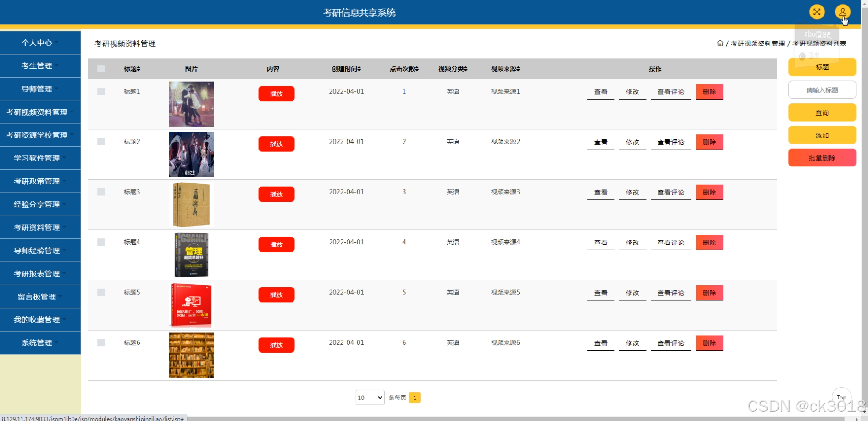Expand 个人中心 sidebar menu

[40, 43]
